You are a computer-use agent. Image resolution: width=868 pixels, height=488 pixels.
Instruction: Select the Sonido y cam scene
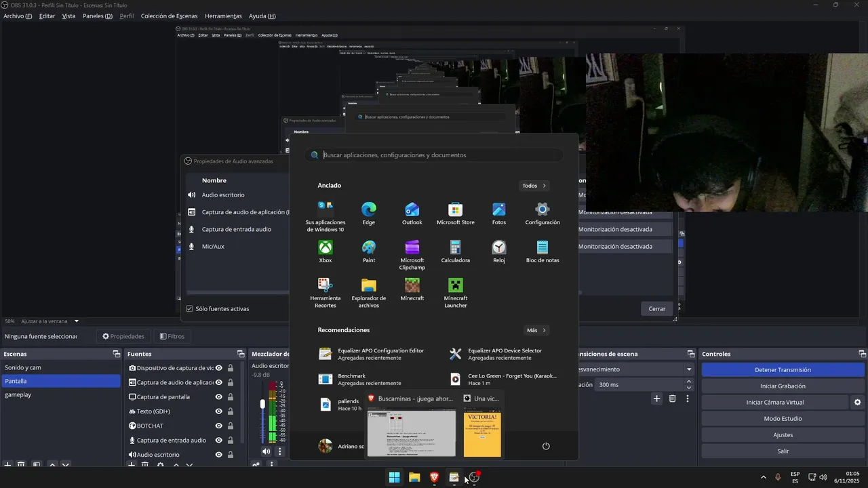point(61,367)
